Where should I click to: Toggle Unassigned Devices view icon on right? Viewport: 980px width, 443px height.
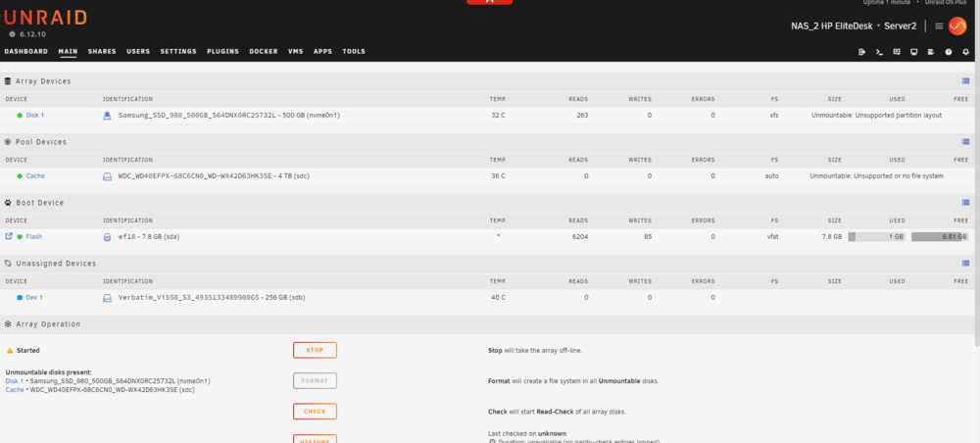[965, 263]
